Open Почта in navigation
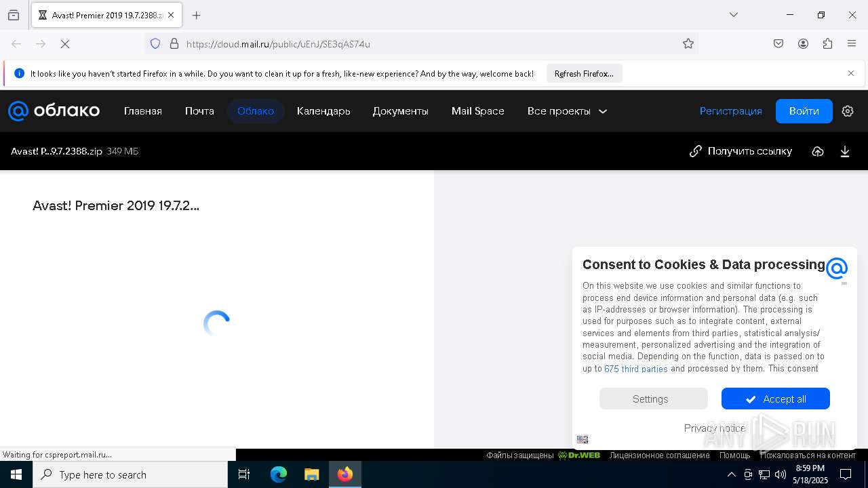 [x=199, y=111]
